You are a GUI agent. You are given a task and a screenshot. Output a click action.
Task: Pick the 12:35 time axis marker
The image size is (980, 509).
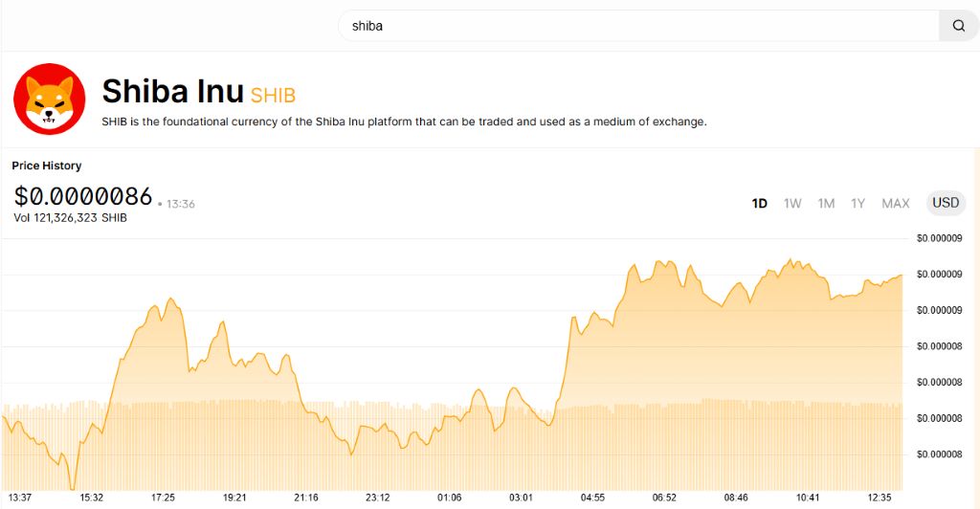tap(880, 498)
